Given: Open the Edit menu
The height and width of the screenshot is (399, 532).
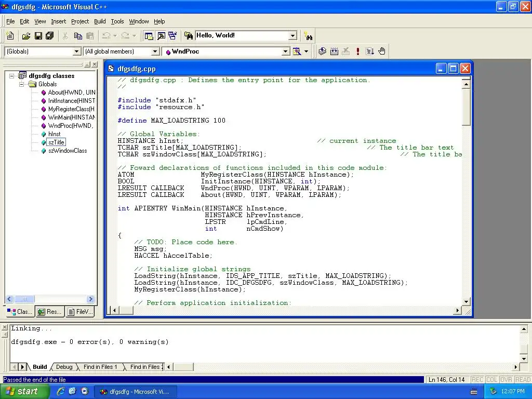Looking at the screenshot, I should [24, 21].
